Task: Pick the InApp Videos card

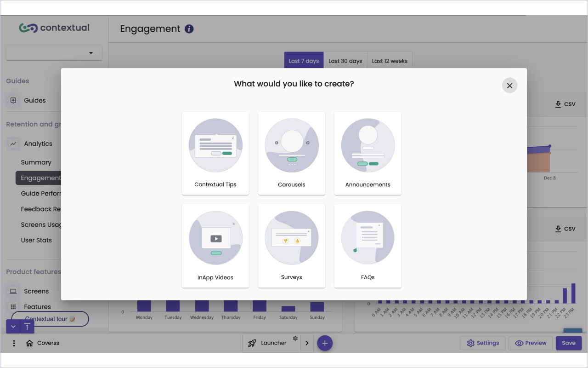Action: click(x=215, y=246)
